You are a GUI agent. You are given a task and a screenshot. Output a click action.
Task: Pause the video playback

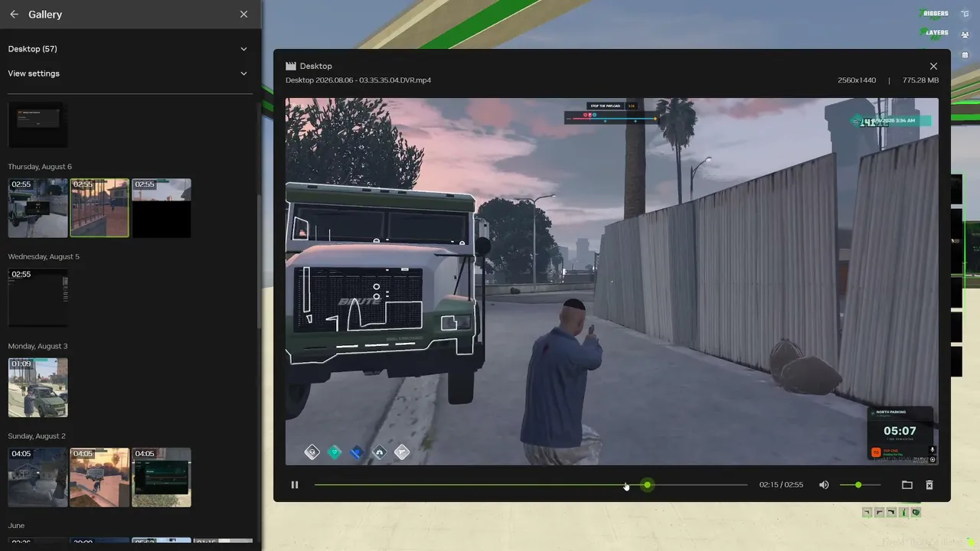[x=295, y=485]
